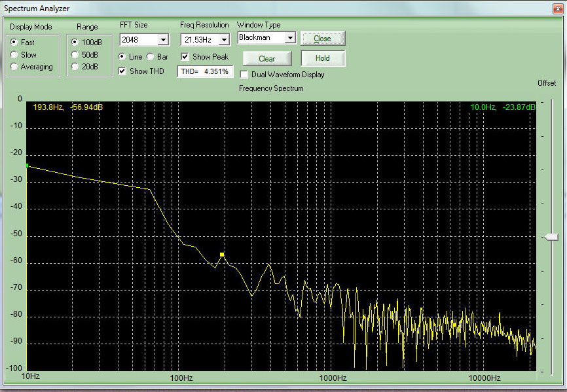Set range to 100dB
Image resolution: width=567 pixels, height=392 pixels.
(x=75, y=43)
